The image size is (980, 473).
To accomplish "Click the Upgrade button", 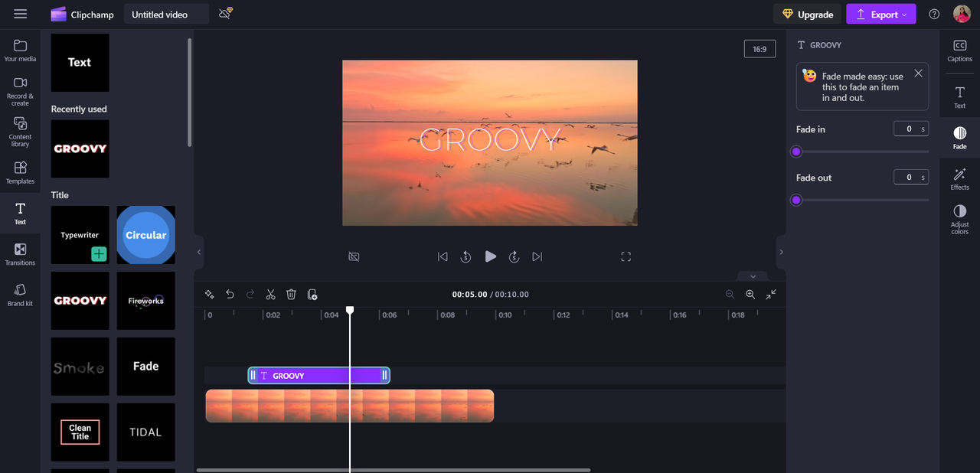I will pos(807,15).
